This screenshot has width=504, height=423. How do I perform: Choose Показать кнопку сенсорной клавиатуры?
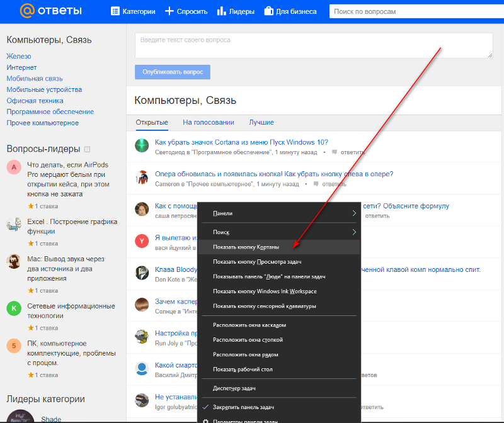pyautogui.click(x=278, y=306)
